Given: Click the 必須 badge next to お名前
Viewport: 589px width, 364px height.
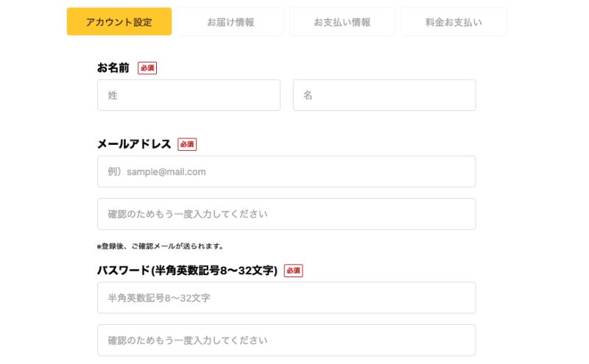Looking at the screenshot, I should click(147, 68).
